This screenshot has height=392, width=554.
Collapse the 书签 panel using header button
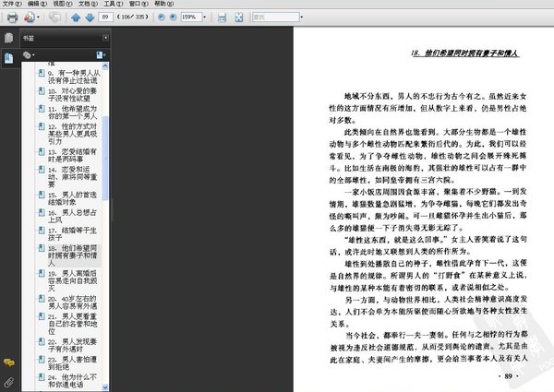[x=105, y=38]
